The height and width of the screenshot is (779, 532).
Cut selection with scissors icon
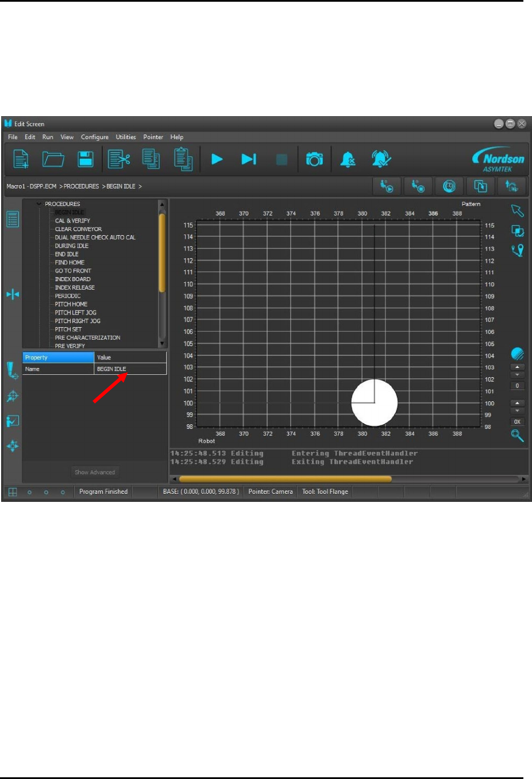(119, 159)
